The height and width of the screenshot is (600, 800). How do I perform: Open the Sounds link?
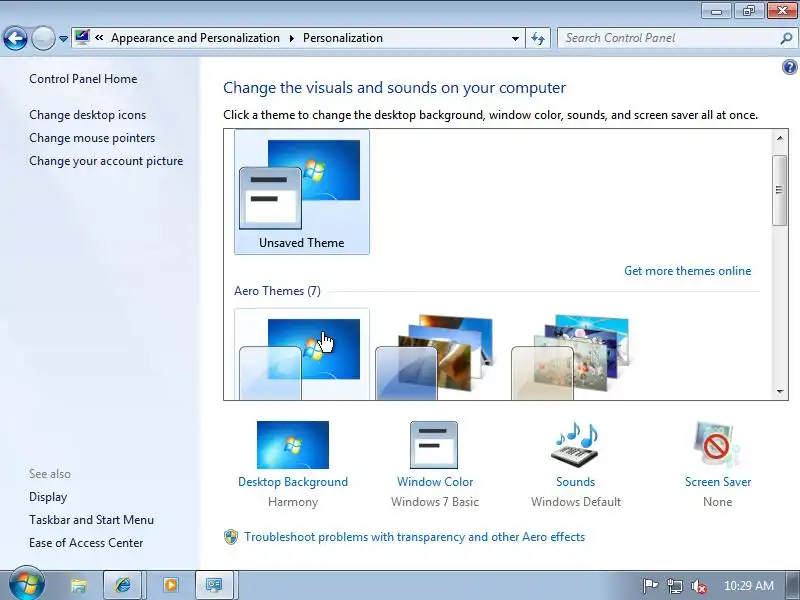pos(576,482)
